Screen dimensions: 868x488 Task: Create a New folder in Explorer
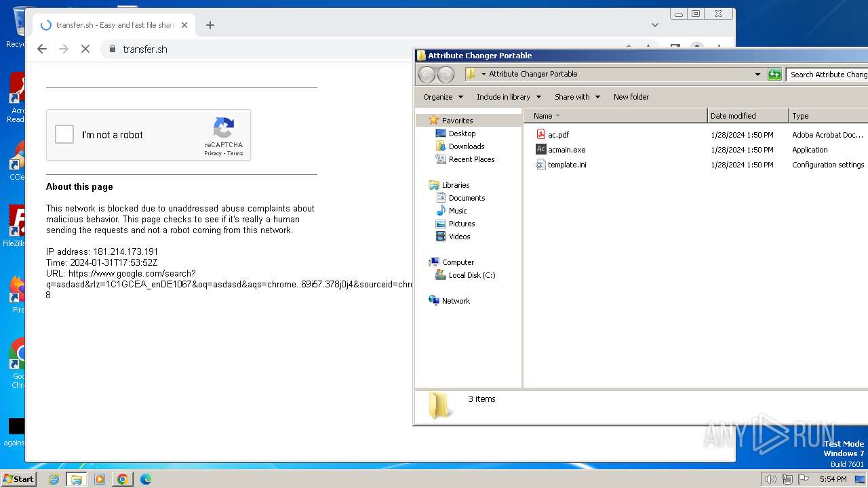631,97
